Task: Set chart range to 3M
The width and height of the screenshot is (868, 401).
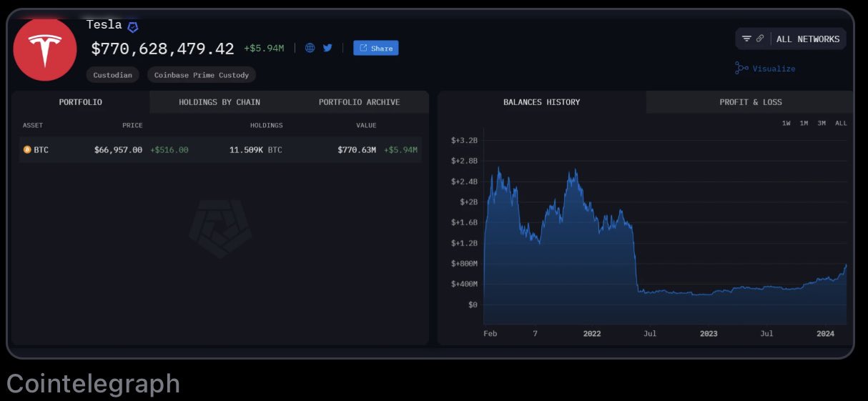Action: (822, 123)
